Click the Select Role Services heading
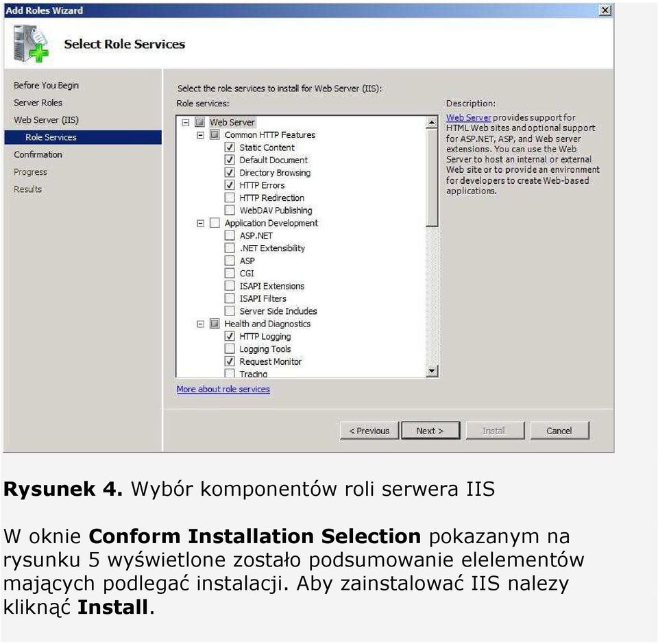The height and width of the screenshot is (644, 658). [x=125, y=44]
